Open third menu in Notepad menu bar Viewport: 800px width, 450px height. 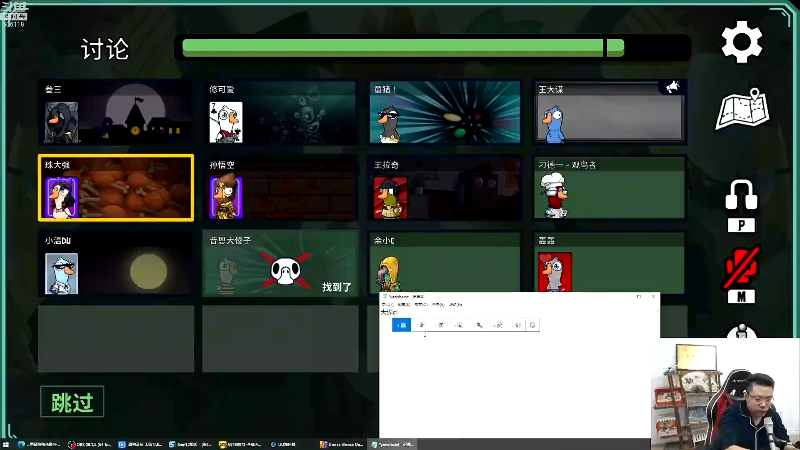(420, 304)
